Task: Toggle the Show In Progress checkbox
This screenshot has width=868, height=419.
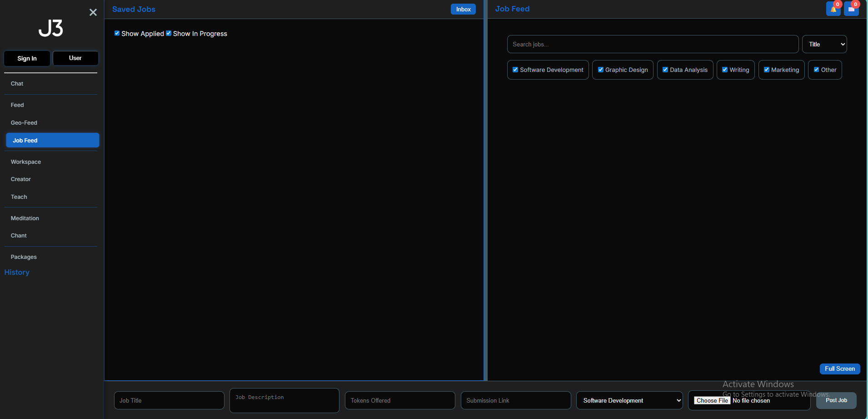Action: [x=169, y=33]
